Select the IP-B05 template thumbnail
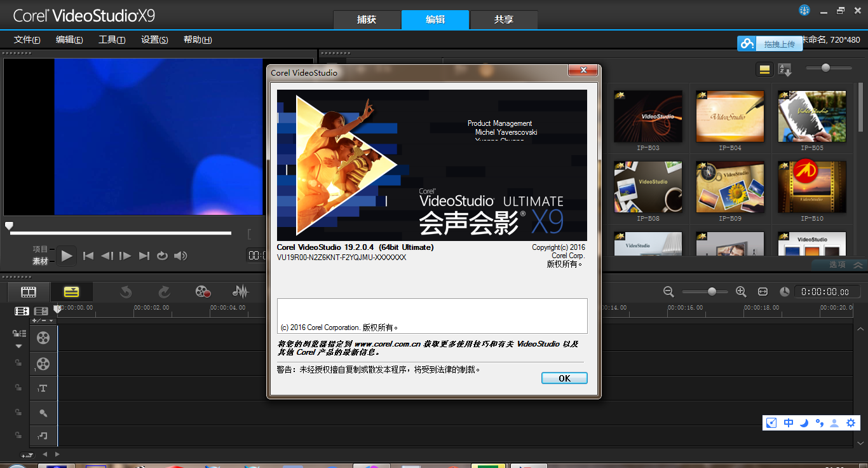Viewport: 868px width, 468px height. (x=812, y=116)
